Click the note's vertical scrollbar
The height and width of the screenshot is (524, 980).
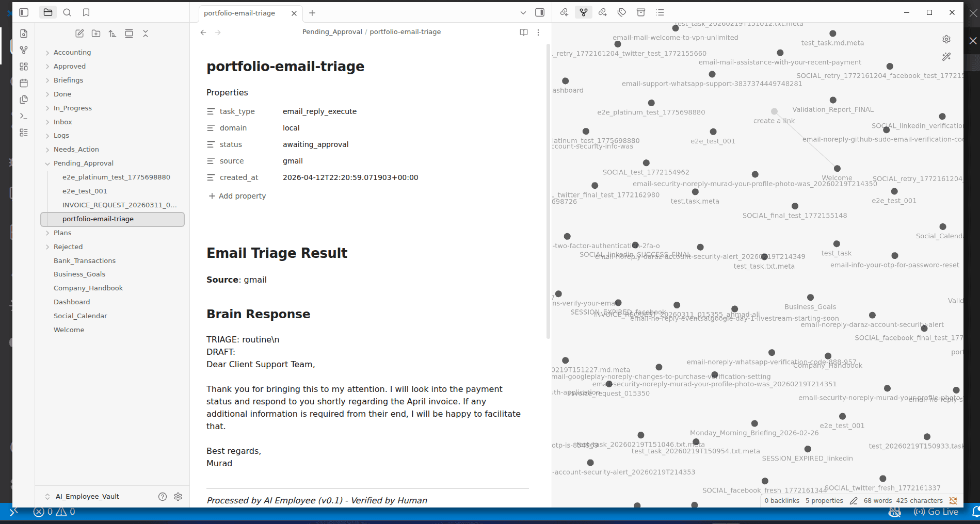(x=548, y=191)
